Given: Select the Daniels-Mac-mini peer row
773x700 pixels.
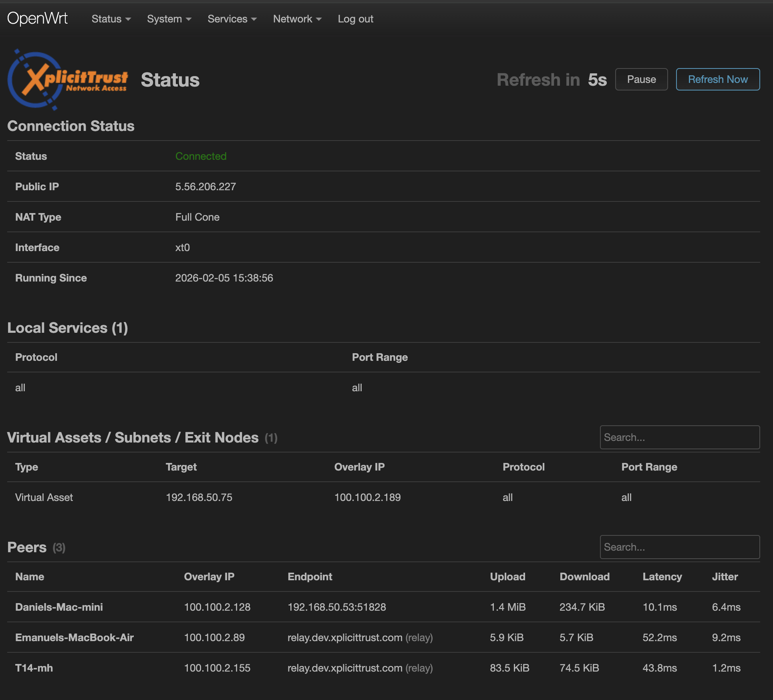Looking at the screenshot, I should pos(59,607).
